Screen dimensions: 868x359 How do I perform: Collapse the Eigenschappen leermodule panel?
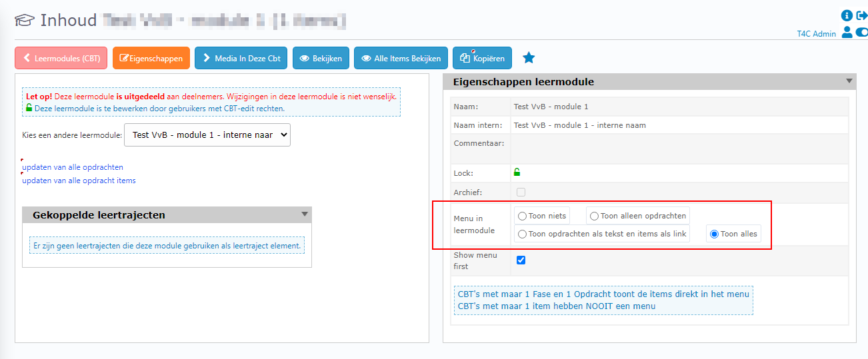click(849, 81)
